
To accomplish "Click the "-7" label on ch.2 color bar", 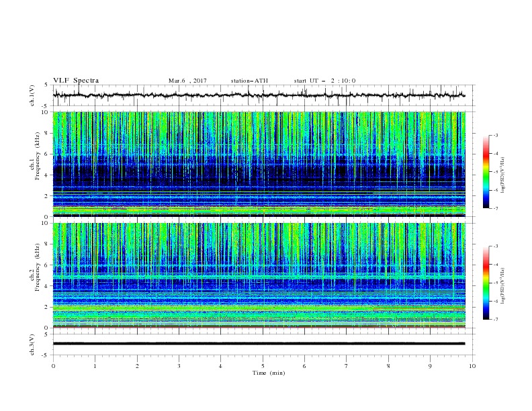I will (496, 319).
